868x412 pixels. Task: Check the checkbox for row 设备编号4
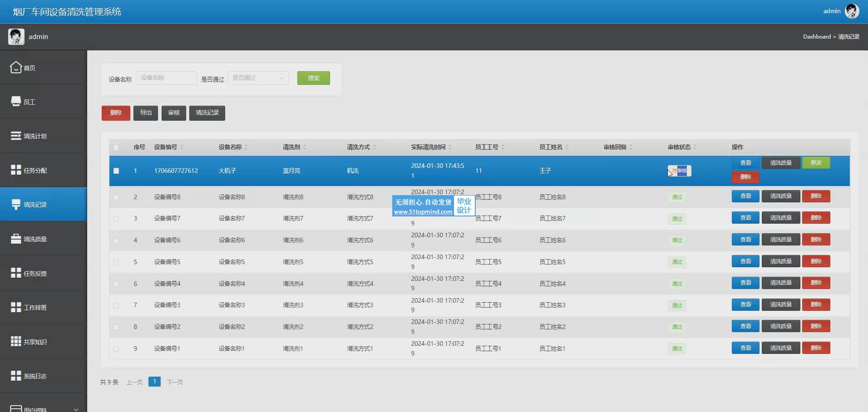[116, 284]
